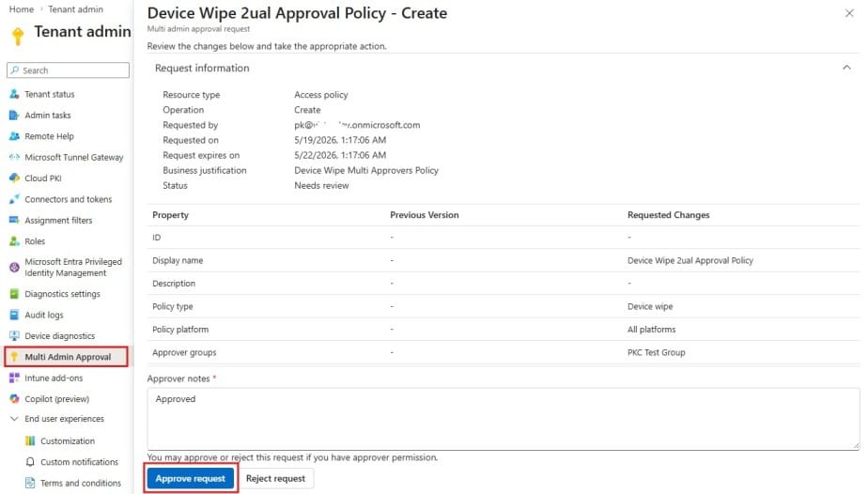Collapse End user experiences group
Screen dimensions: 868x494
point(14,419)
